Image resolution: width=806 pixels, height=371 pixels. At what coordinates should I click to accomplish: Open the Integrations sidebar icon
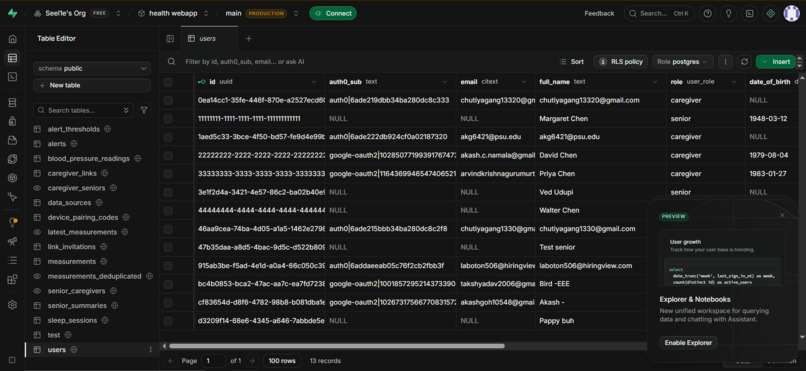pos(12,280)
